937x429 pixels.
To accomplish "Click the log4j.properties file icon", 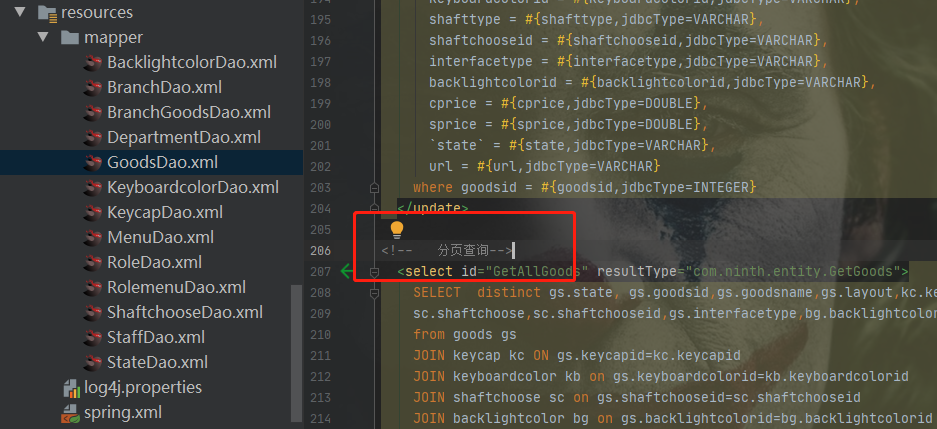I will tap(71, 388).
